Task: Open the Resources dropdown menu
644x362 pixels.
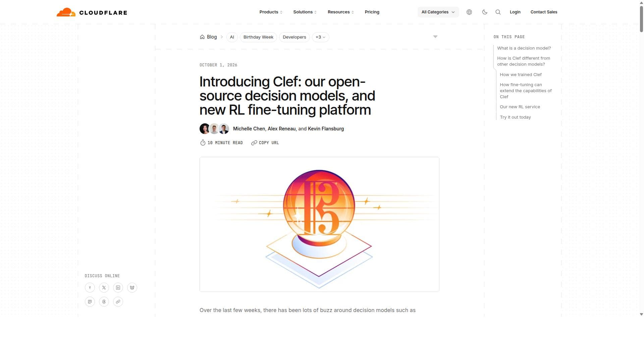Action: [x=341, y=12]
